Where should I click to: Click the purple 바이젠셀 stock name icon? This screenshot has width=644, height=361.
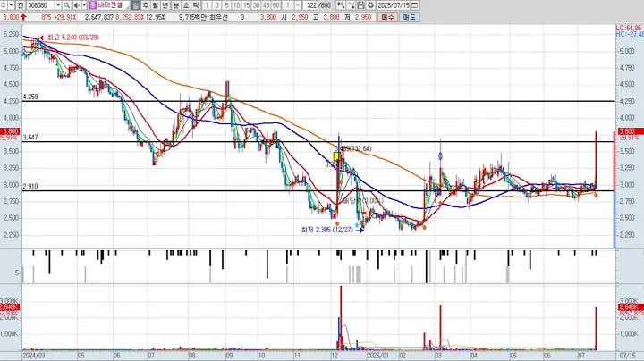pyautogui.click(x=92, y=5)
